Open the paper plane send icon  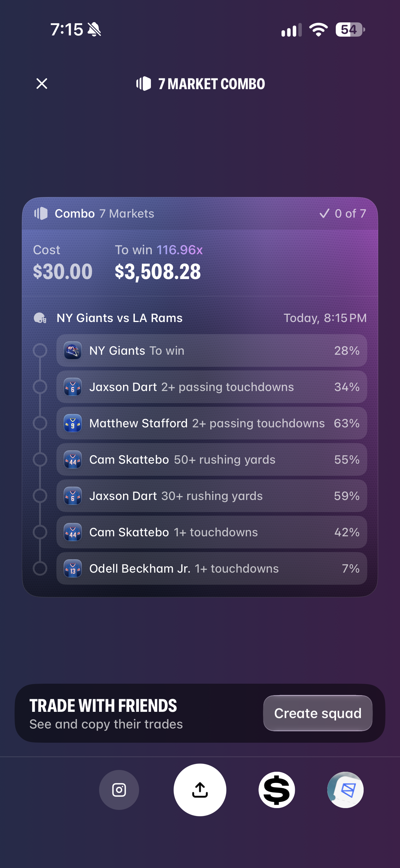[345, 790]
